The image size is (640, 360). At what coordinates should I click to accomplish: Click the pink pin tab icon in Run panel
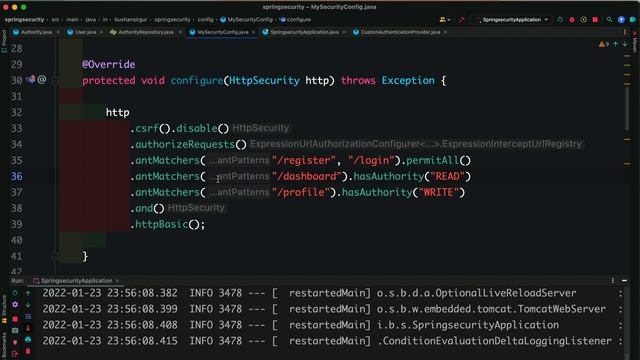pyautogui.click(x=15, y=342)
